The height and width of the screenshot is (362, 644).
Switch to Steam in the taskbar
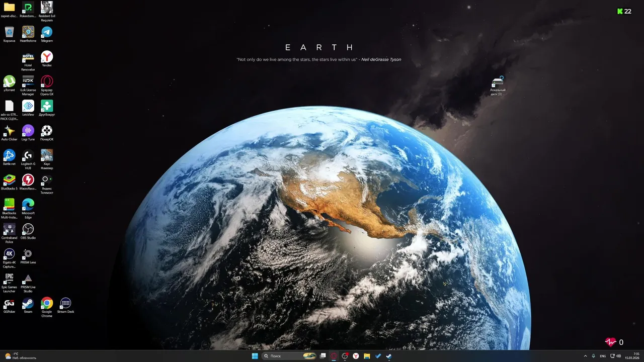pos(389,356)
